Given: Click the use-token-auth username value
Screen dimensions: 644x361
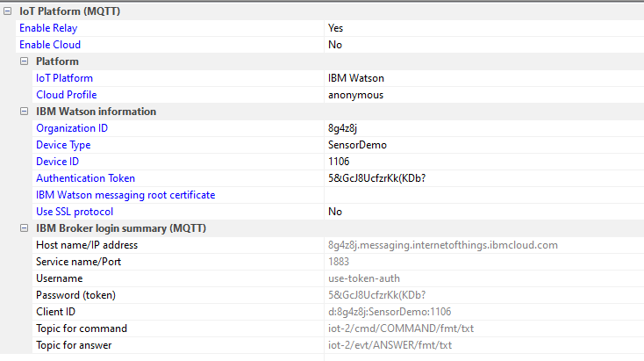Looking at the screenshot, I should tap(364, 278).
